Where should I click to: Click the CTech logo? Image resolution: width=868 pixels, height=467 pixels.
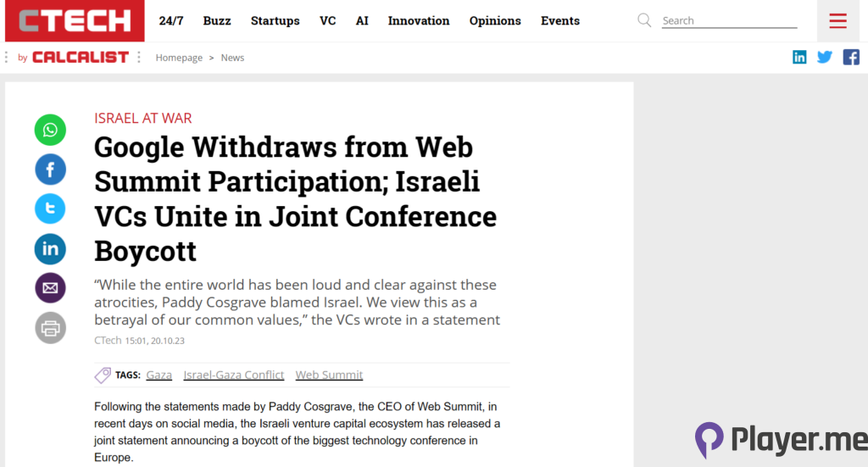[75, 21]
